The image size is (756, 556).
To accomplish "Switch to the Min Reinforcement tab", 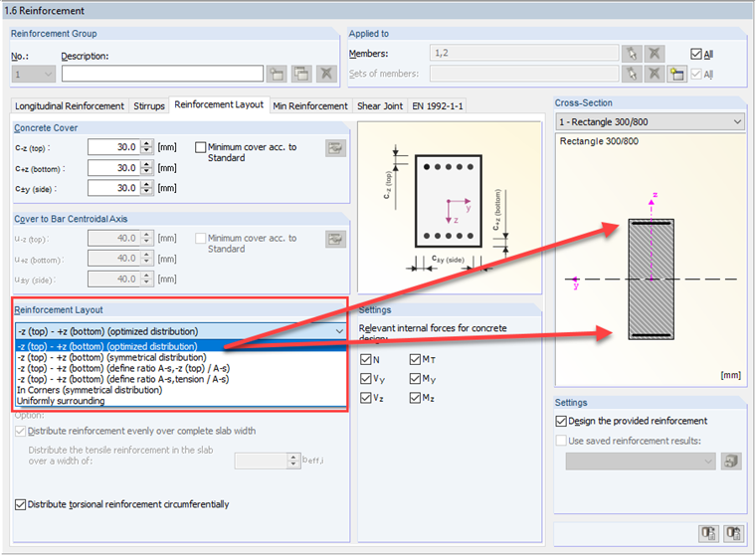I will (x=310, y=105).
